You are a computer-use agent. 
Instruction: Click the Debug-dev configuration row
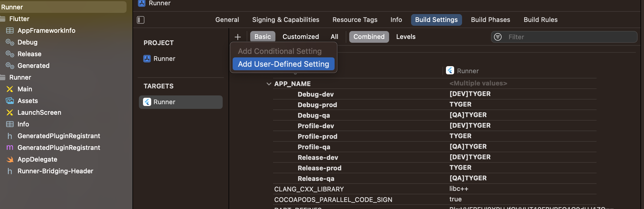(x=435, y=94)
